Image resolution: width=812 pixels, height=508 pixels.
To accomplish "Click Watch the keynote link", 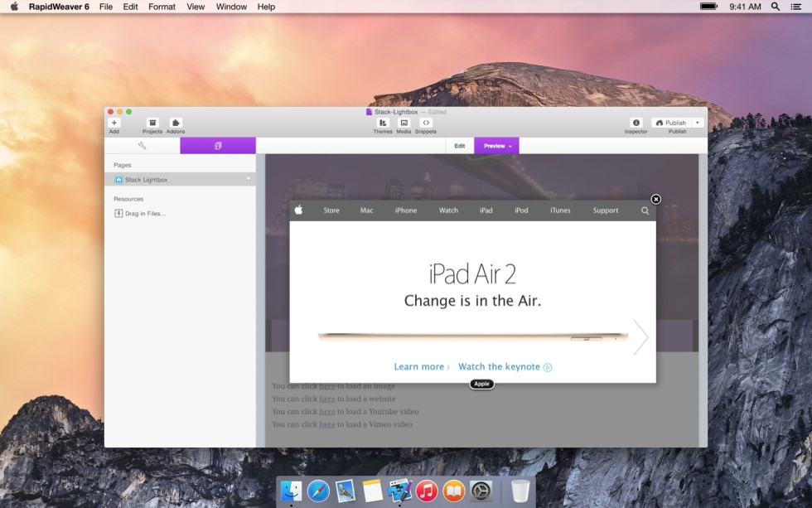I will (x=505, y=366).
